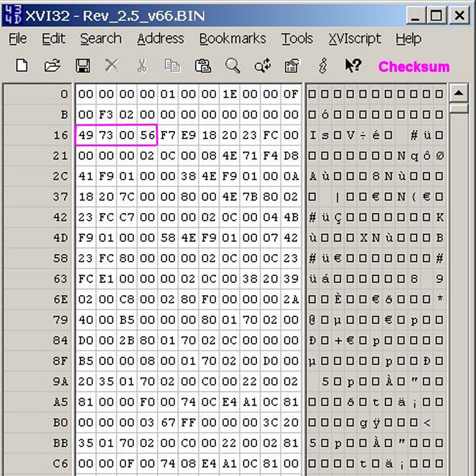
Task: Click address offset 2C in left column
Action: (x=60, y=176)
